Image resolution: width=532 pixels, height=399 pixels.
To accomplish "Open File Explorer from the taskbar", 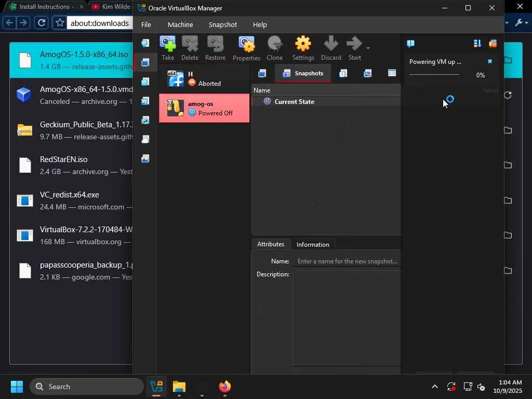I will pyautogui.click(x=179, y=387).
